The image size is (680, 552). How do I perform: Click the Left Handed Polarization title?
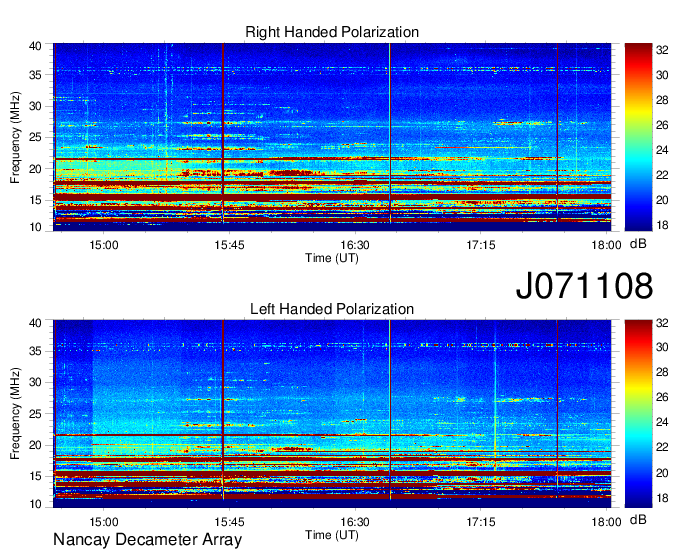click(x=332, y=309)
